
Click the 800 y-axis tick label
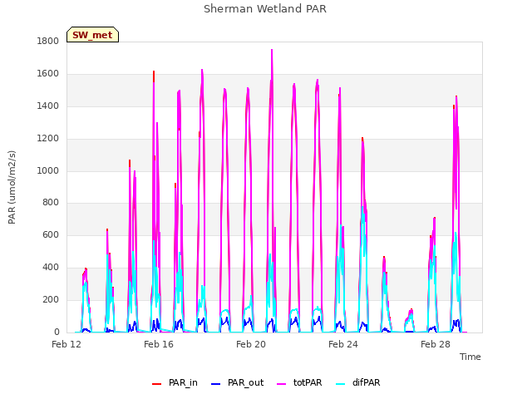point(51,203)
